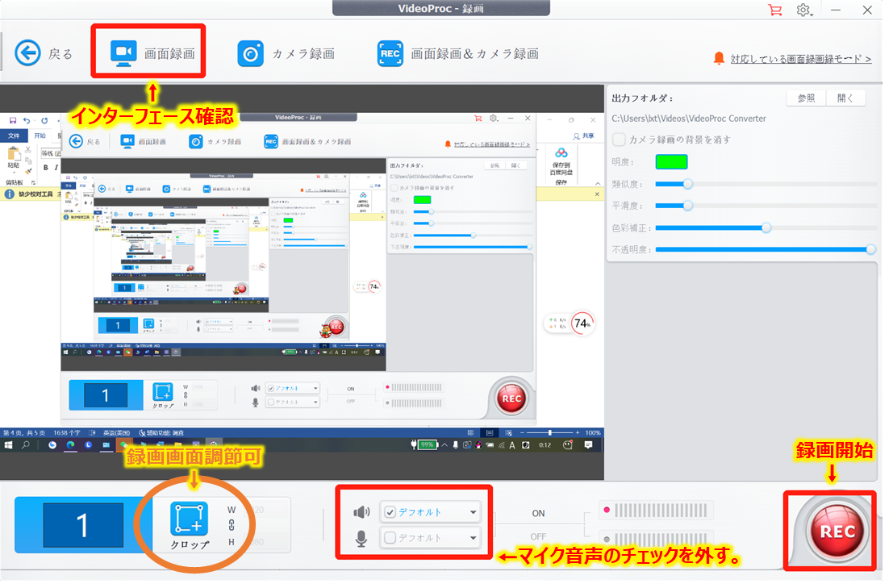
Task: Open the green 明度 color swatch
Action: click(x=671, y=161)
